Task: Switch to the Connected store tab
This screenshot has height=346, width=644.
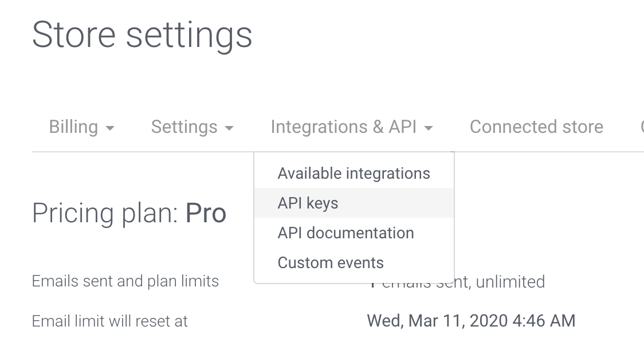Action: [536, 127]
